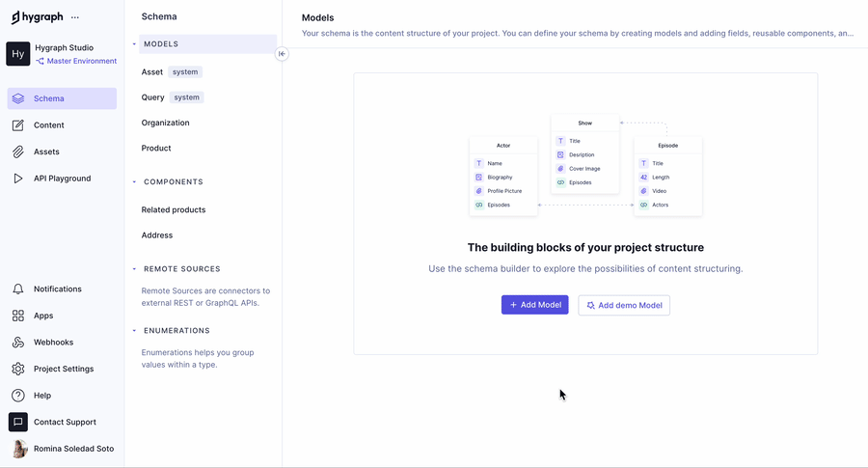
Task: Select the Product model
Action: (156, 149)
